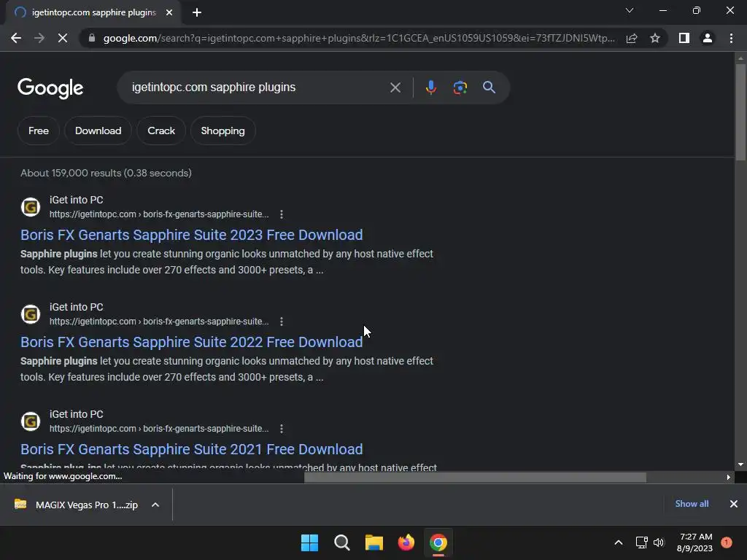The image size is (747, 560).
Task: View site info via the lock icon
Action: 92,38
